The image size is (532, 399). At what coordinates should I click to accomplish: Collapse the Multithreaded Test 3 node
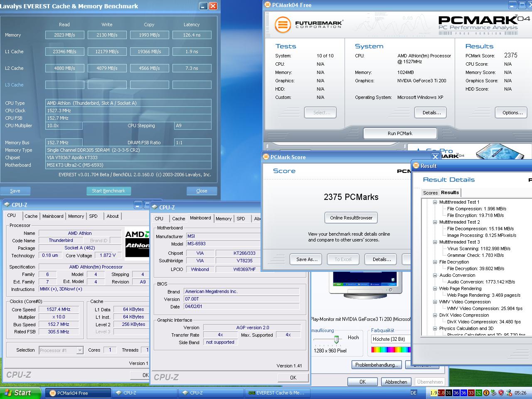[x=435, y=242]
